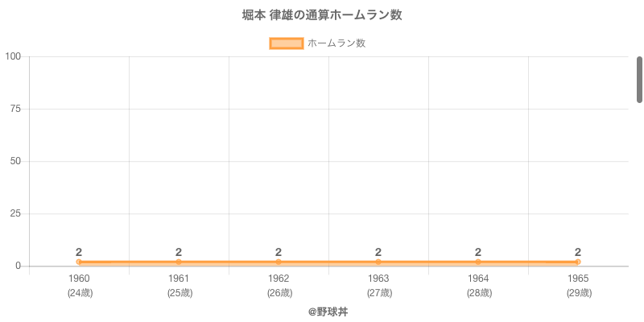Click the 1964 data point marker
This screenshot has width=644, height=322.
coord(478,262)
